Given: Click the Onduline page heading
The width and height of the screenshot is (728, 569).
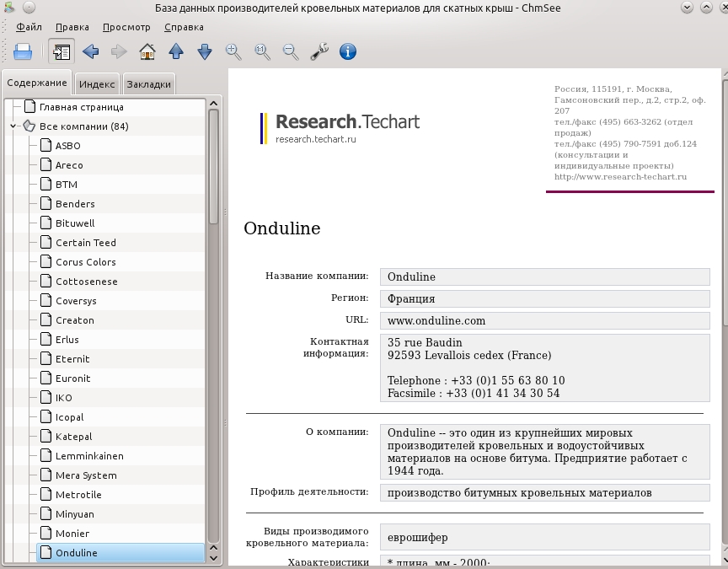Looking at the screenshot, I should tap(281, 228).
